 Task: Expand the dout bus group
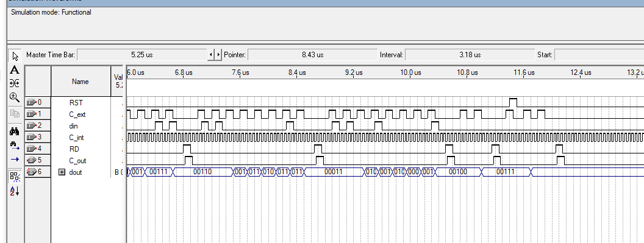tap(62, 172)
